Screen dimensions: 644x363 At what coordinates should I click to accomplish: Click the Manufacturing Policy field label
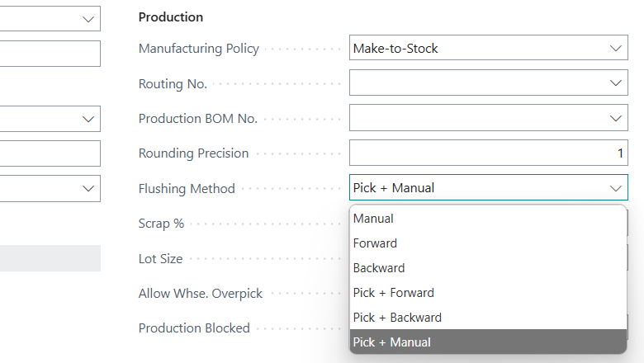(x=199, y=49)
